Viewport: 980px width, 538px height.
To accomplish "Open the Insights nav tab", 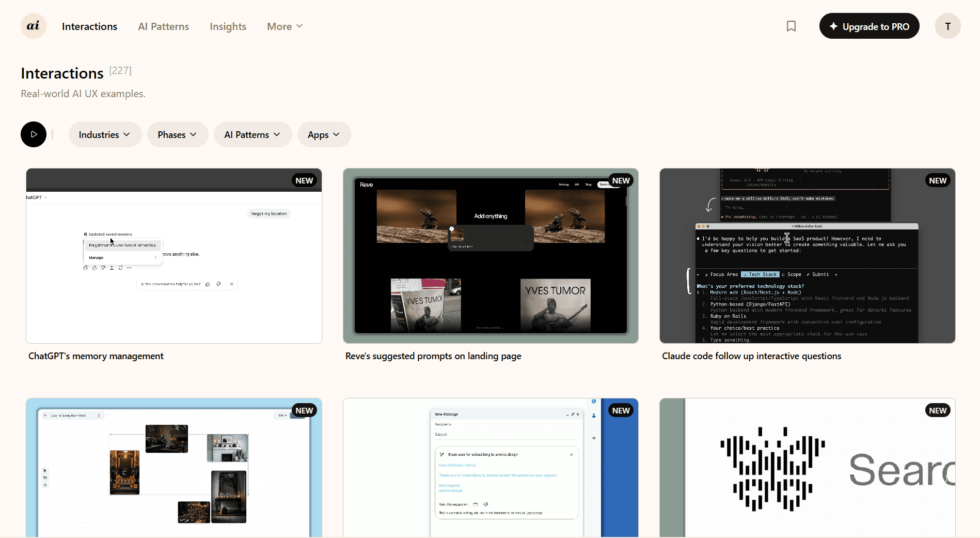I will click(x=228, y=26).
